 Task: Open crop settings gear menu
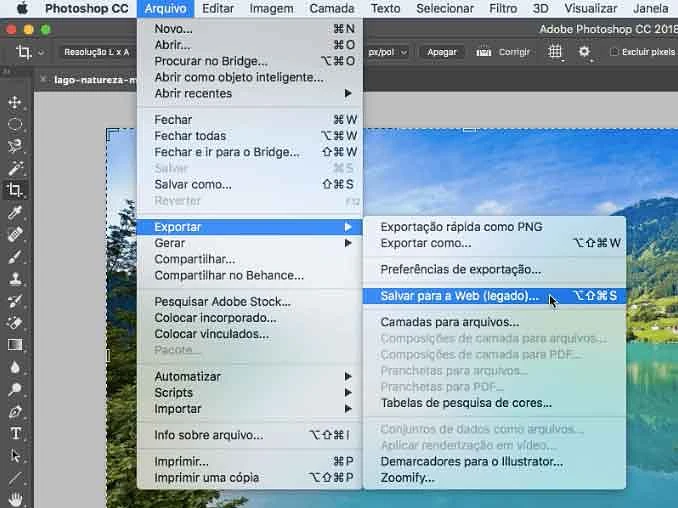pyautogui.click(x=584, y=52)
